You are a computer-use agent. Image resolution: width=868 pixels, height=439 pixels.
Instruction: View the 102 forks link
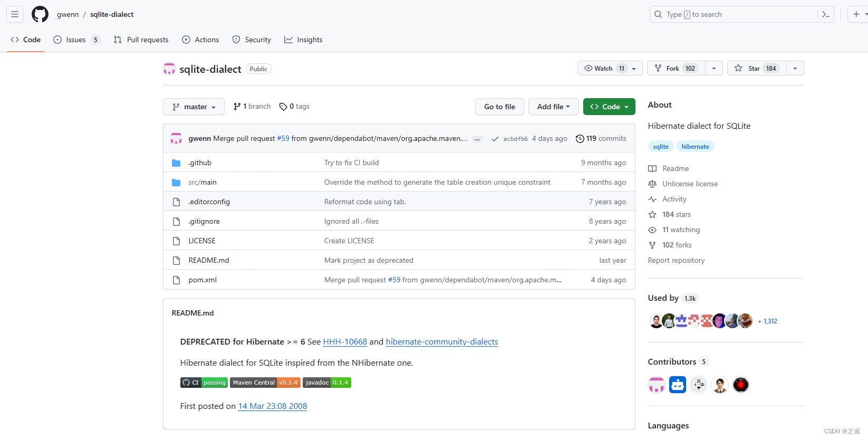click(670, 245)
